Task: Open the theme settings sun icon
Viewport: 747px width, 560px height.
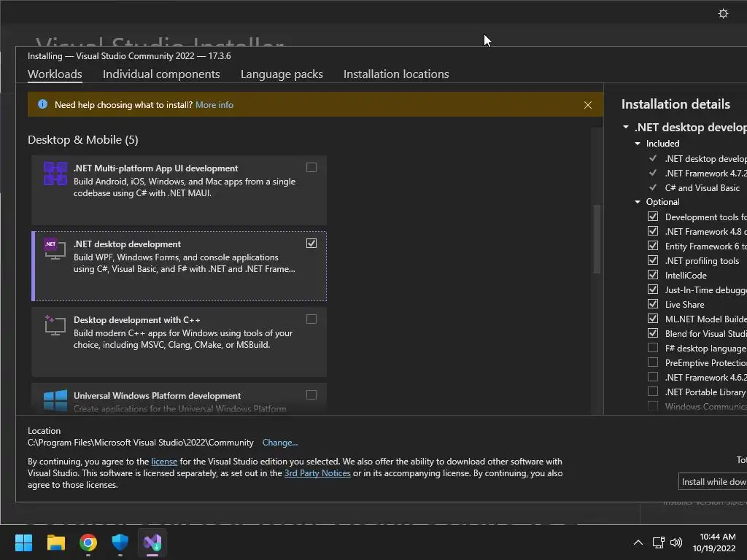Action: [723, 14]
